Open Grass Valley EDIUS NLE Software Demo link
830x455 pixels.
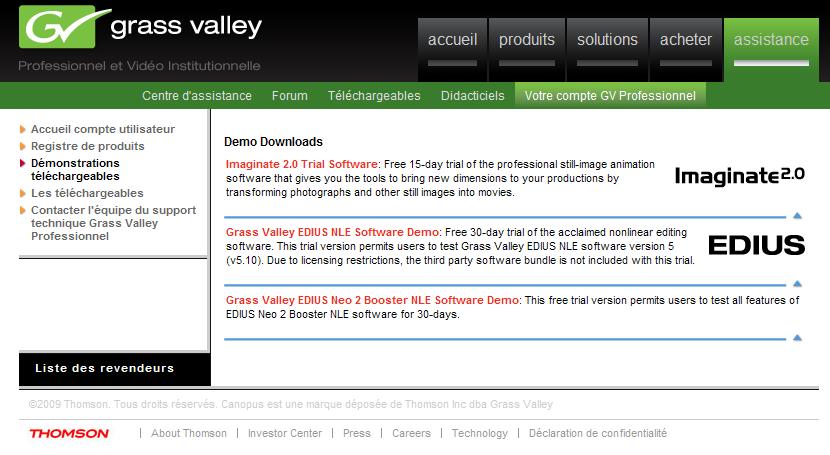tap(332, 232)
